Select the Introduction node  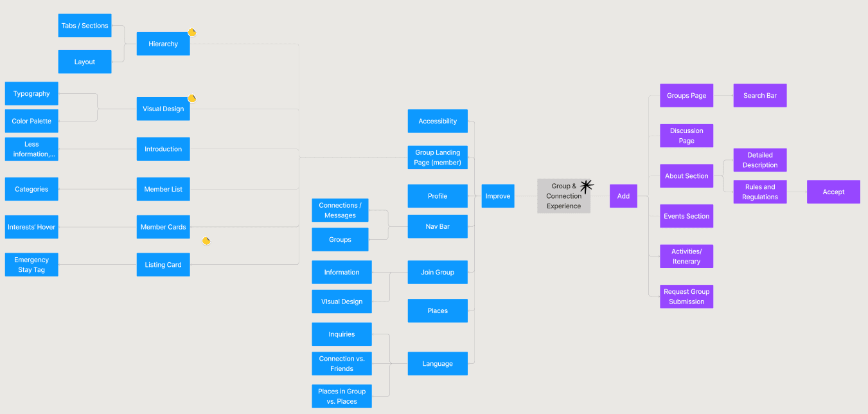(163, 149)
